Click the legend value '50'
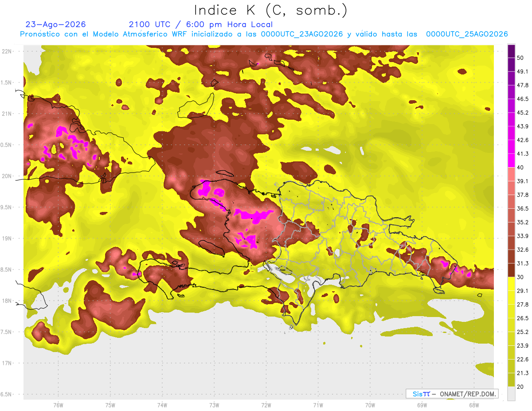The image size is (532, 411). point(520,58)
